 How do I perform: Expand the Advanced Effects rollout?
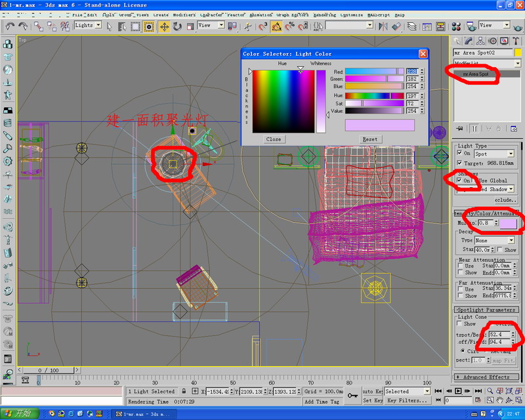[x=485, y=377]
